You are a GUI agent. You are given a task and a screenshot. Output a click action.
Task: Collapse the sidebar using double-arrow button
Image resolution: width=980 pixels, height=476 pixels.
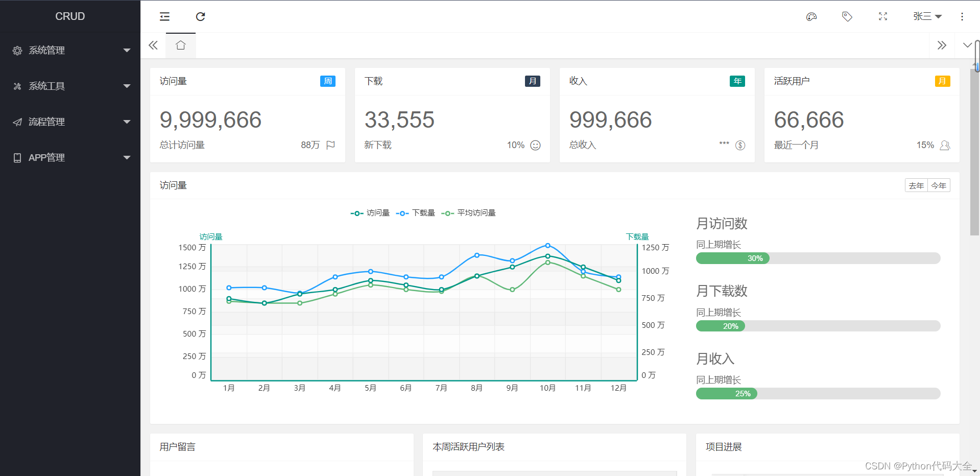[x=153, y=45]
